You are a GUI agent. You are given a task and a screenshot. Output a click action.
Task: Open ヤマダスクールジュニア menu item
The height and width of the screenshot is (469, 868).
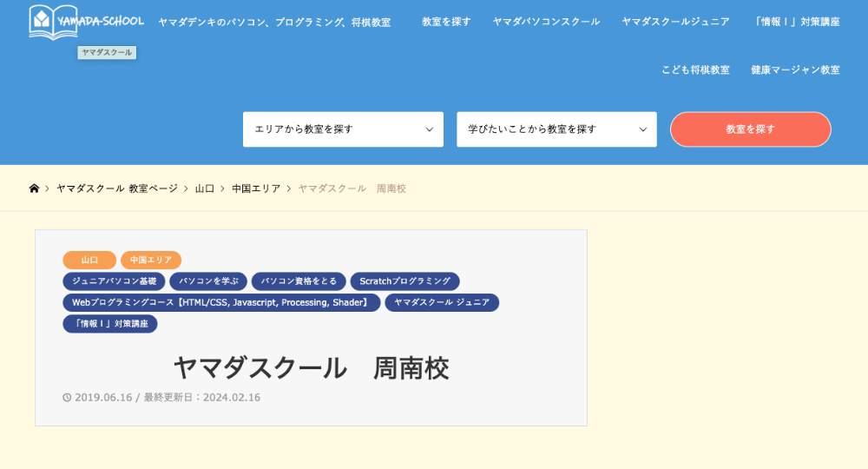(x=675, y=22)
